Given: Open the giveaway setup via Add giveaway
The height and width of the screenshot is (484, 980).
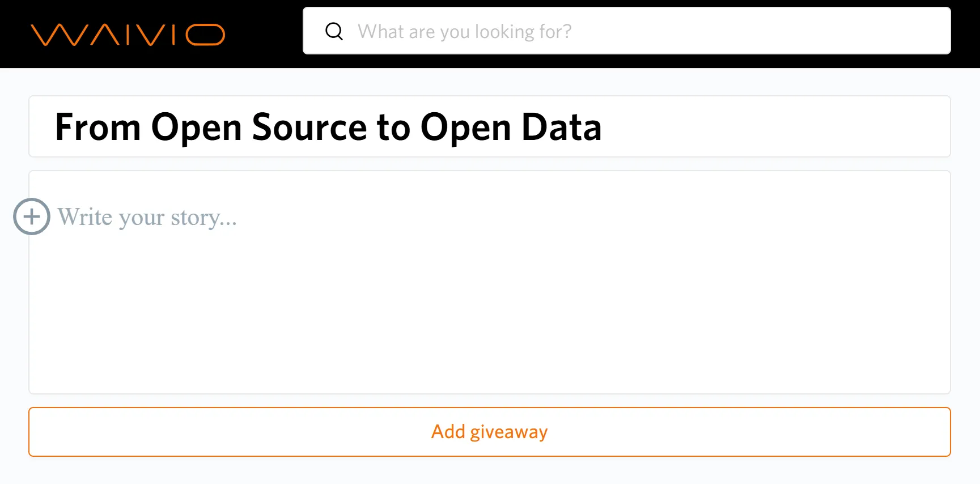Looking at the screenshot, I should pyautogui.click(x=489, y=432).
